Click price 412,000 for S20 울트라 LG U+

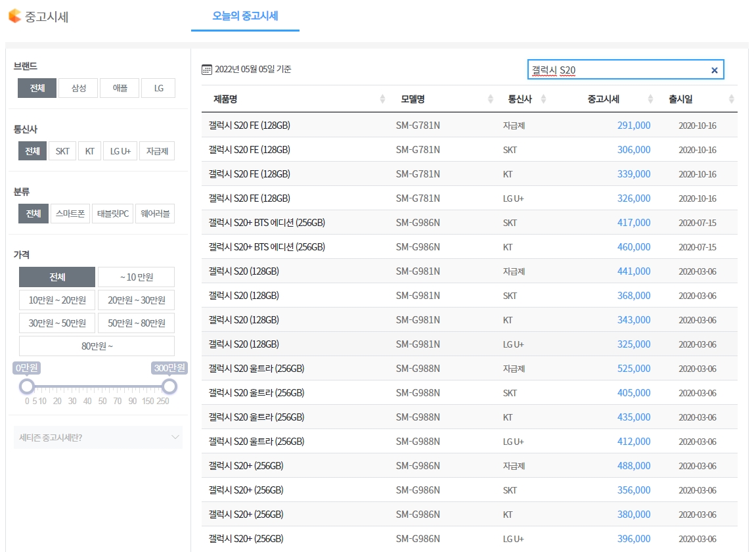pos(634,442)
